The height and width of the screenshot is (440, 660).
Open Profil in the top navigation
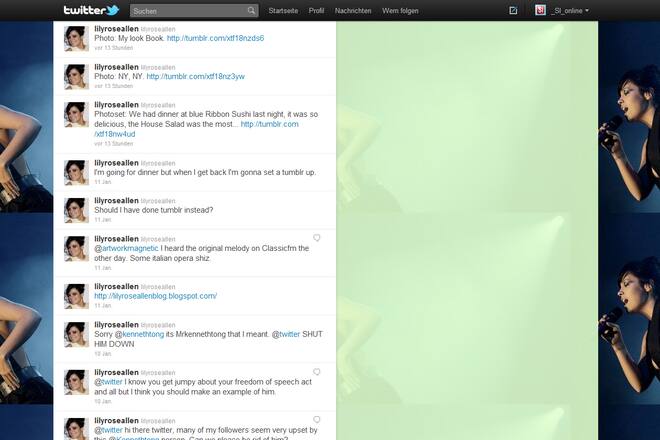pos(316,11)
